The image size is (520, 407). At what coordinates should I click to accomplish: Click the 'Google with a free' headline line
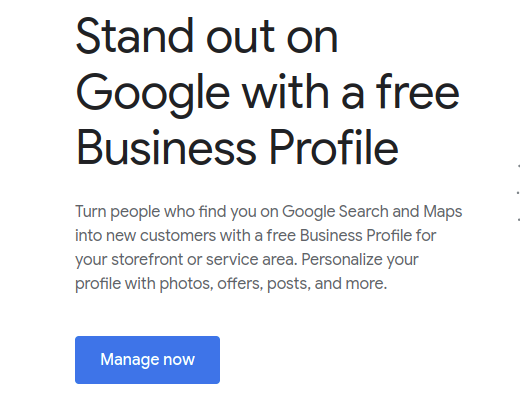click(x=268, y=94)
